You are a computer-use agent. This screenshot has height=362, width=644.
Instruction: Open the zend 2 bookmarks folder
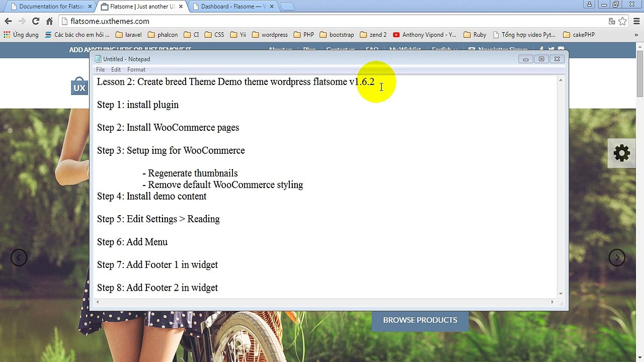(x=373, y=35)
